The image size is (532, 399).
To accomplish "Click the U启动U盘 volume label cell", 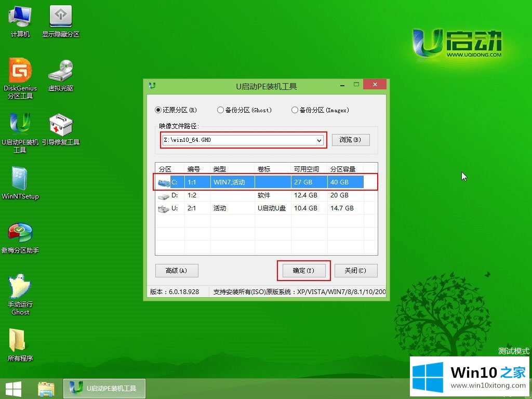I will (273, 208).
